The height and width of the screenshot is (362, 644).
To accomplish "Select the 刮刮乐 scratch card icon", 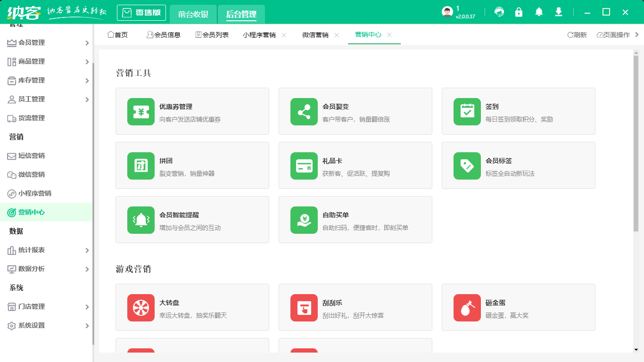I will (304, 308).
